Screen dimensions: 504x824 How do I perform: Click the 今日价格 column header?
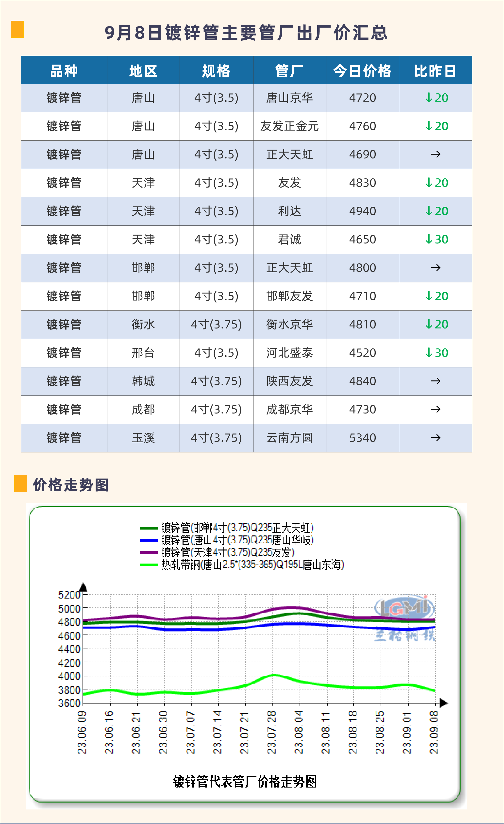coord(362,71)
